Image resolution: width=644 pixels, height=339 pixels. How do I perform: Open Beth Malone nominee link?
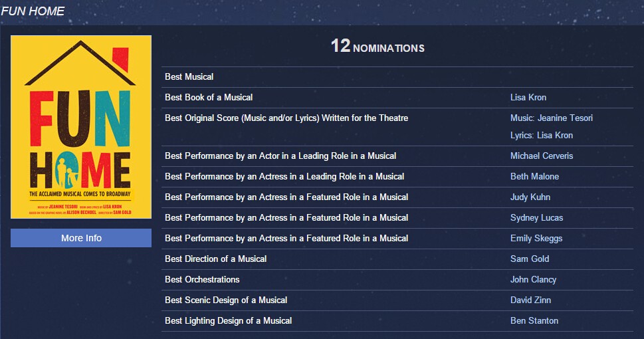pos(534,176)
